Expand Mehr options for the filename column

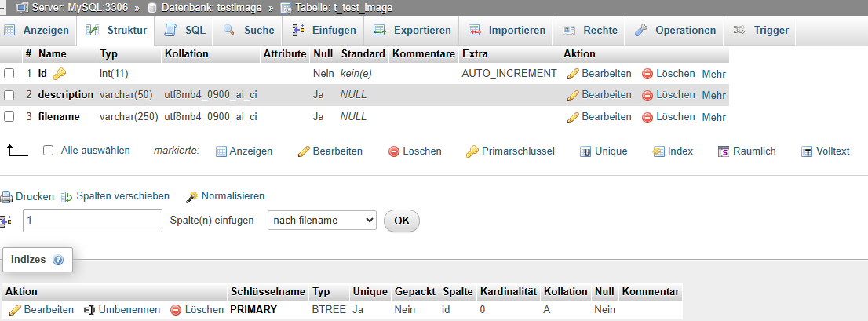713,117
